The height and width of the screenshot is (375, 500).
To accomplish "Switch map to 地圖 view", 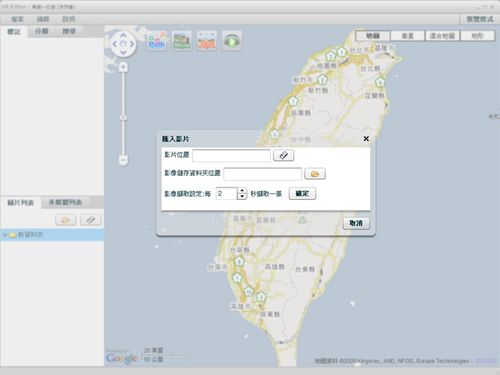I will click(373, 36).
